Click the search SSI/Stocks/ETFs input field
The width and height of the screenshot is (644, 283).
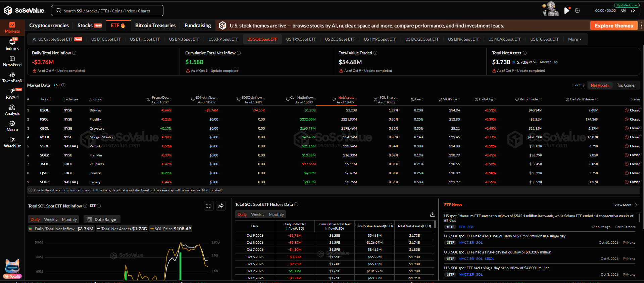pos(107,11)
